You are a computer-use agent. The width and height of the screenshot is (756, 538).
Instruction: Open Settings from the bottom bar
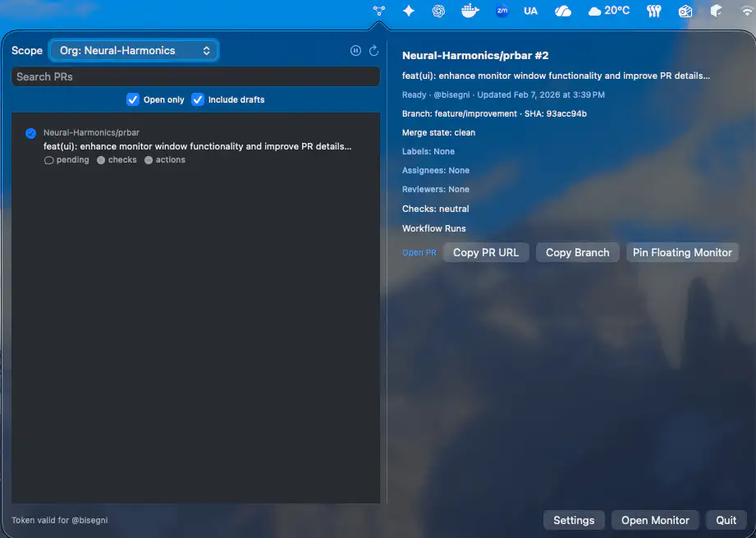point(574,520)
